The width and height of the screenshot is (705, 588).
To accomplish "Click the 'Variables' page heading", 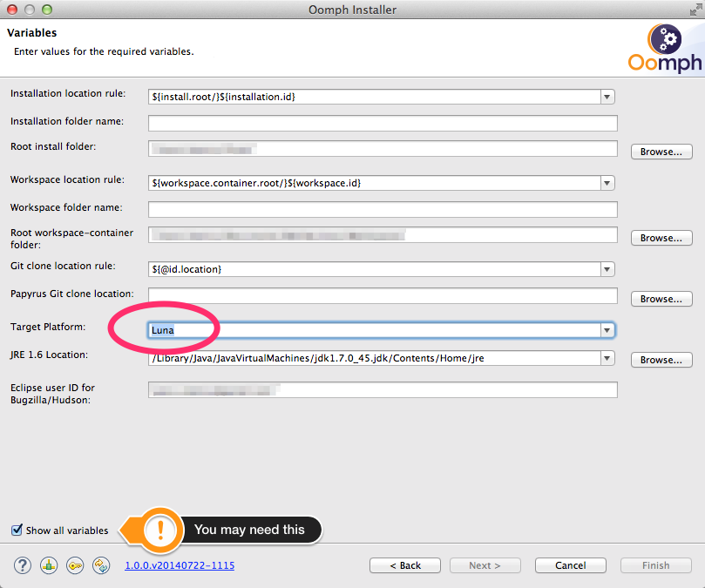I will tap(32, 33).
